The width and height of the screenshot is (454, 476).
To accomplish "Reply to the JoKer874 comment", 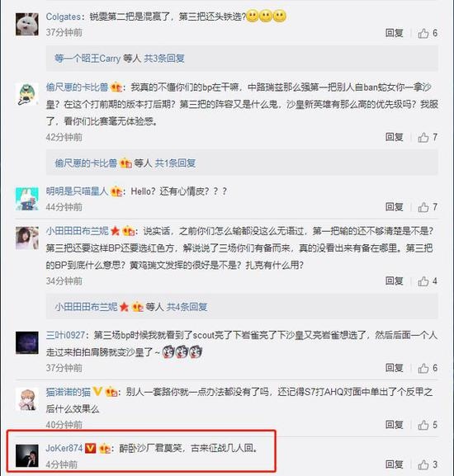I will tap(394, 464).
